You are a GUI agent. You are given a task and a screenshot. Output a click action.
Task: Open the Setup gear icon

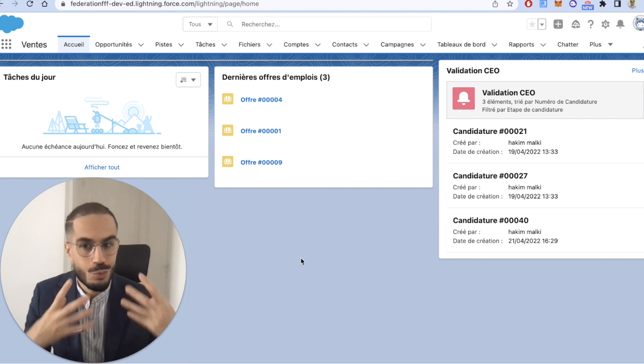(605, 24)
